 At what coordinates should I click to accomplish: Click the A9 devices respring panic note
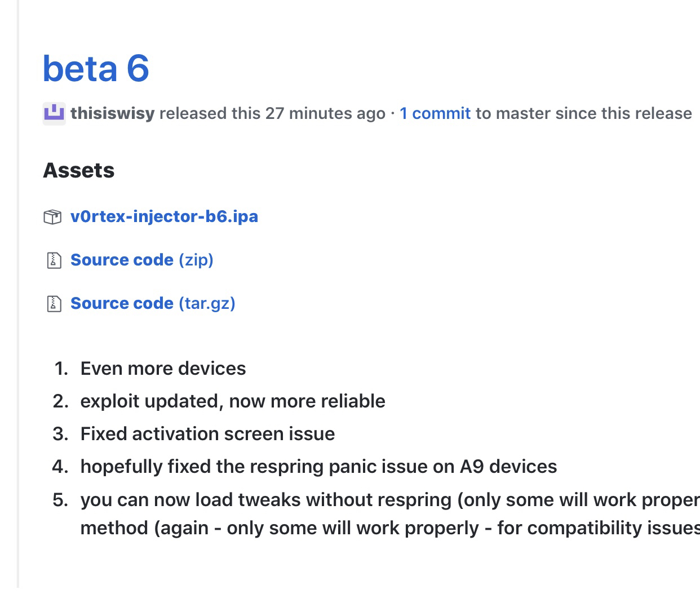click(x=318, y=467)
